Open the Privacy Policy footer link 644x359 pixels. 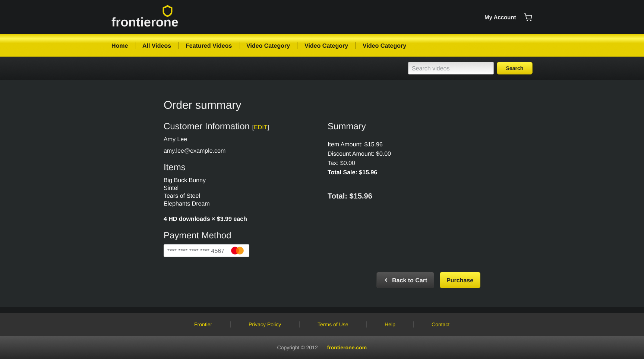coord(265,324)
